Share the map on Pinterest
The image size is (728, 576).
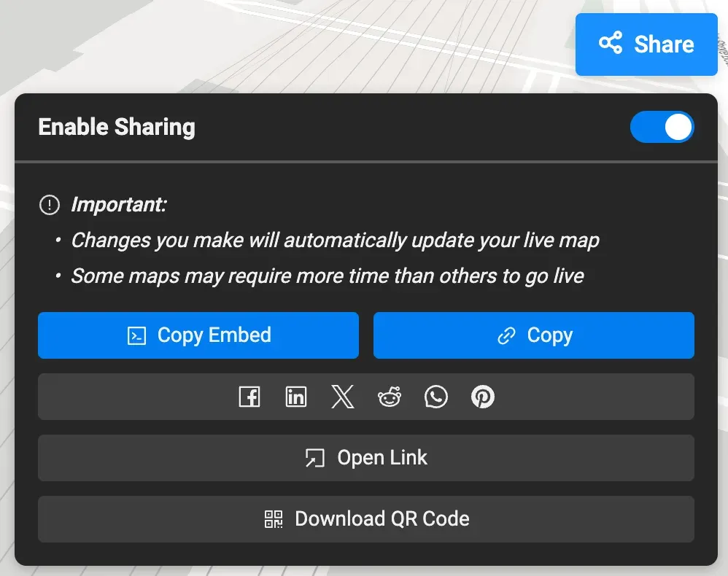483,397
